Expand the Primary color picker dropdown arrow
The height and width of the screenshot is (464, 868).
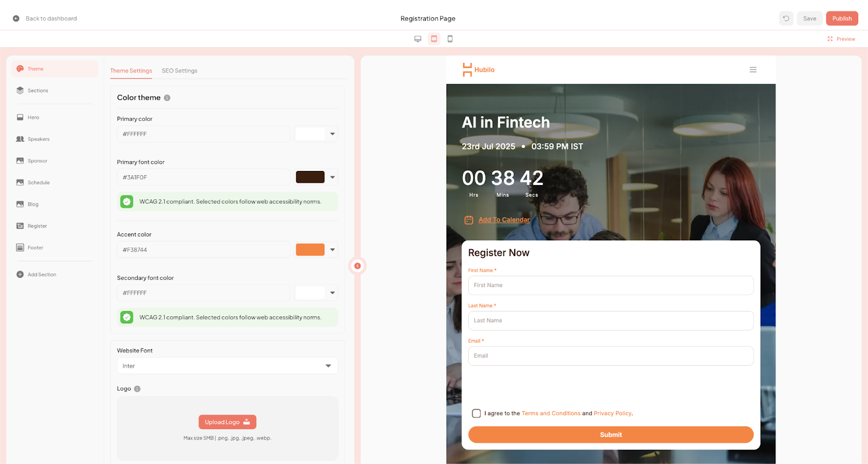tap(333, 134)
